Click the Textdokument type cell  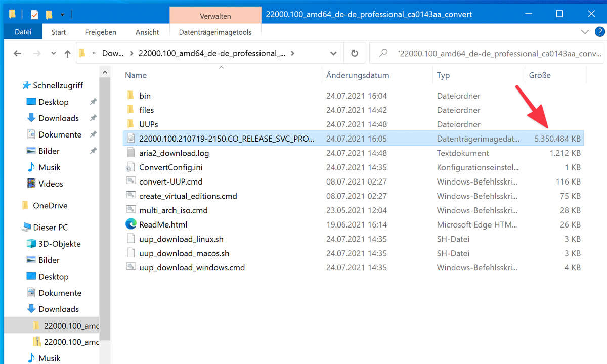[463, 153]
